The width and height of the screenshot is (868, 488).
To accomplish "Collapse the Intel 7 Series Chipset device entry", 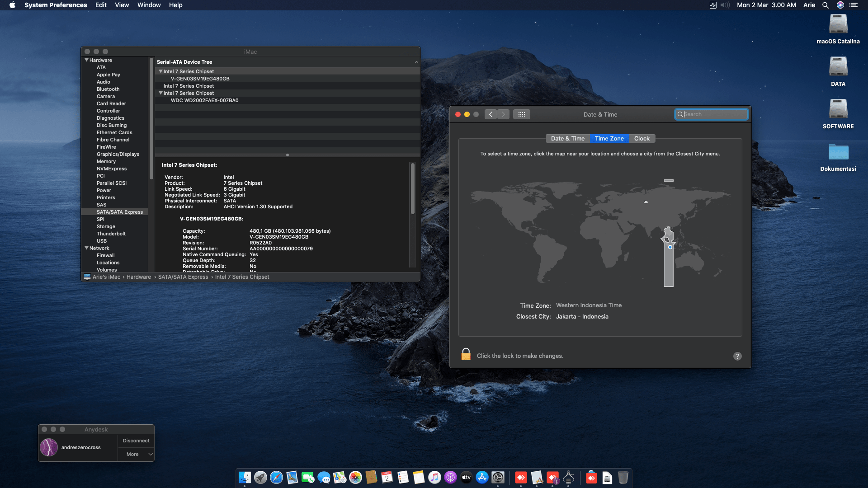I will pos(161,71).
